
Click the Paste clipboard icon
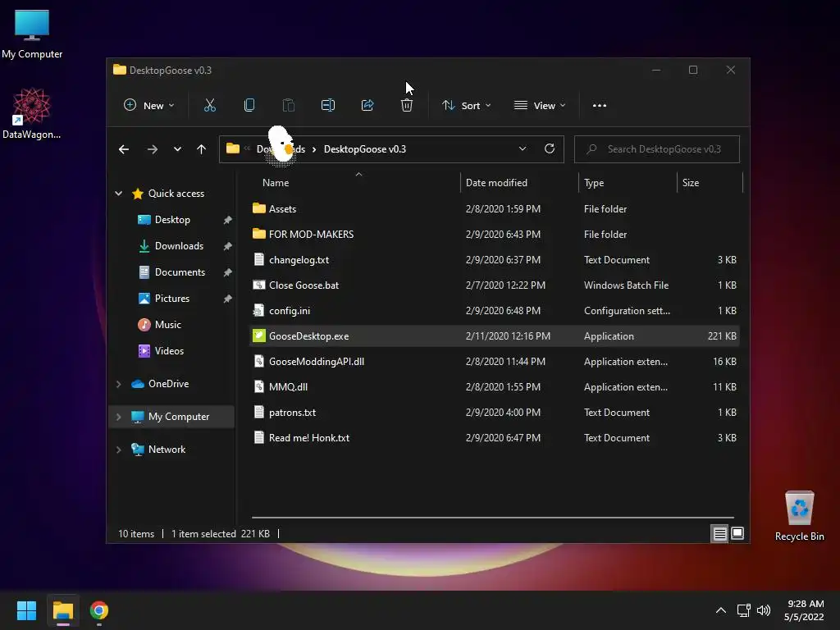pyautogui.click(x=288, y=106)
